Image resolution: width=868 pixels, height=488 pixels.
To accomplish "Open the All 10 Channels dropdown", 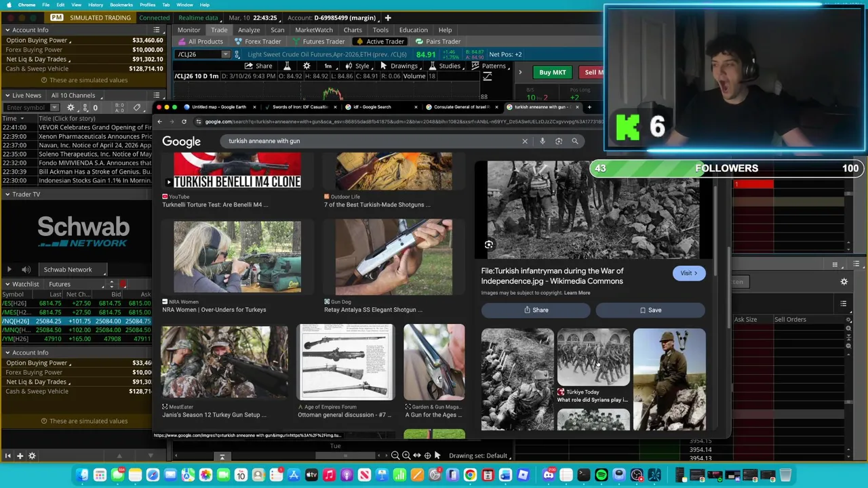I will pyautogui.click(x=77, y=96).
